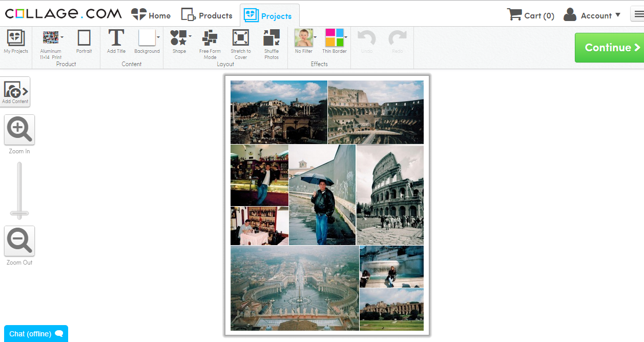
Task: Select the Shape tool
Action: point(179,42)
